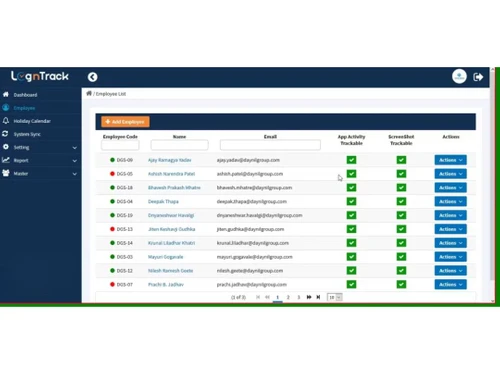Open Ashish Narendra Patel employee link
The image size is (500, 375).
coord(171,174)
